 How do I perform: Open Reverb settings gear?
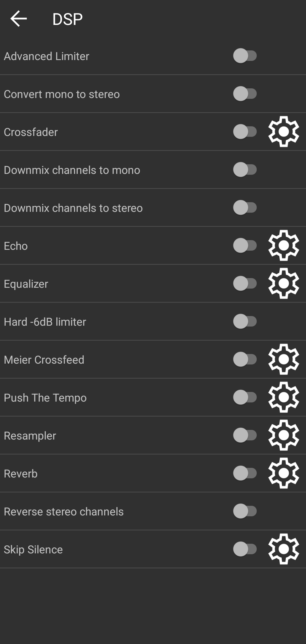pyautogui.click(x=284, y=473)
